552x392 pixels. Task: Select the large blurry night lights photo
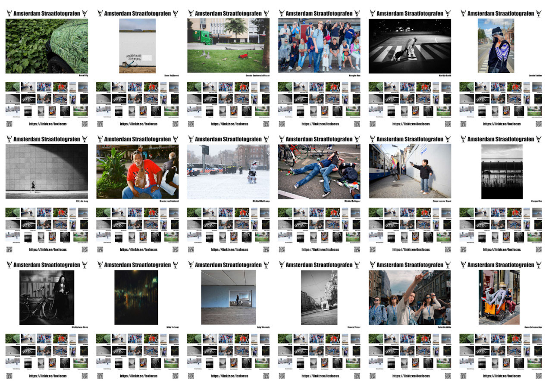click(x=136, y=297)
